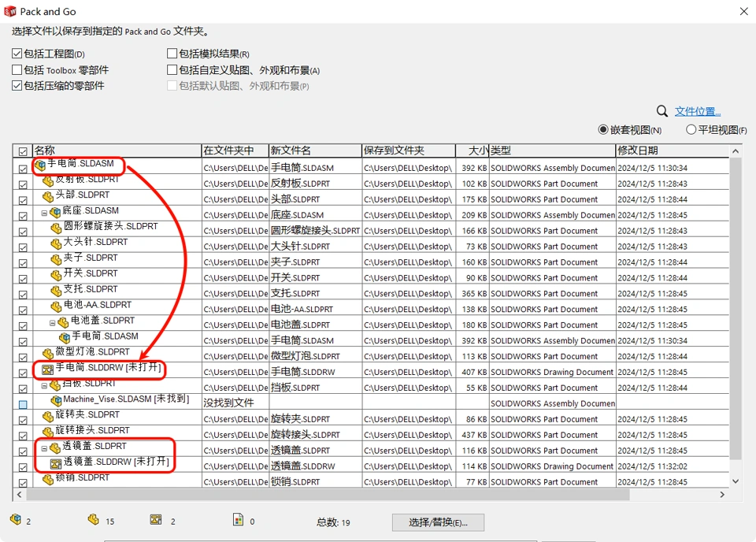
Task: Click the 支托.SLDPRT part icon
Action: [x=57, y=291]
